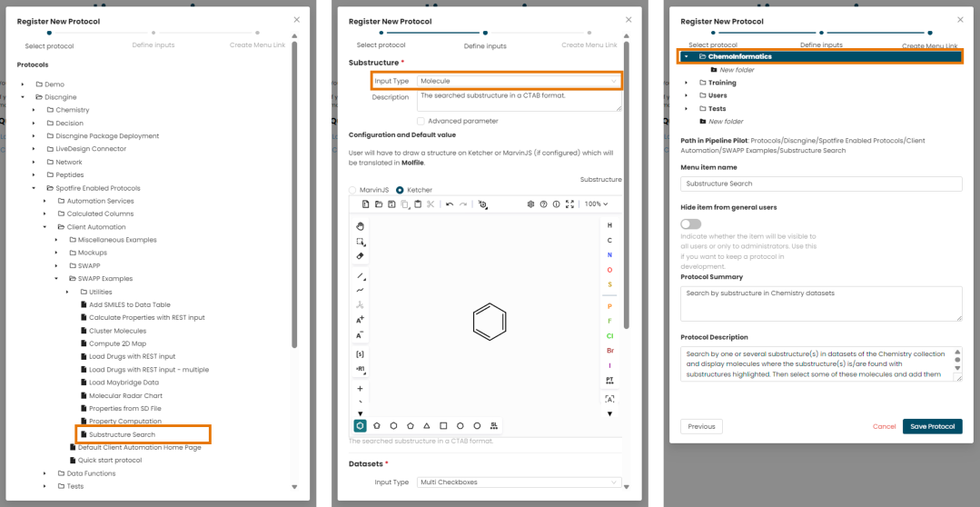Select the cyclopropane triangle template

[427, 426]
